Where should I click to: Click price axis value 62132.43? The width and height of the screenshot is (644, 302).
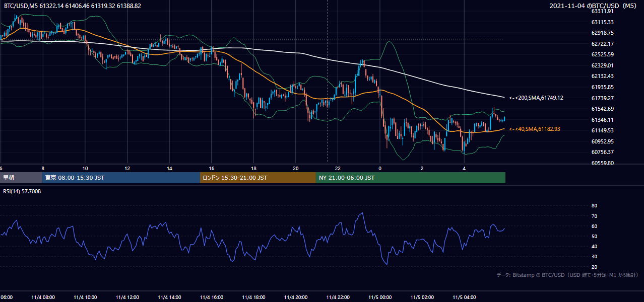click(602, 76)
